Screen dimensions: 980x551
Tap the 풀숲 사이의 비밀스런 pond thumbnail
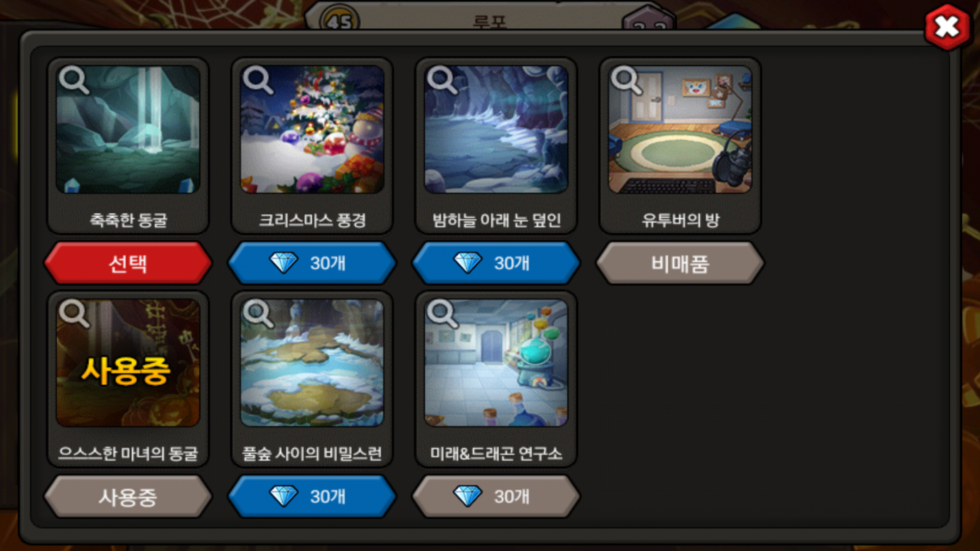(312, 363)
